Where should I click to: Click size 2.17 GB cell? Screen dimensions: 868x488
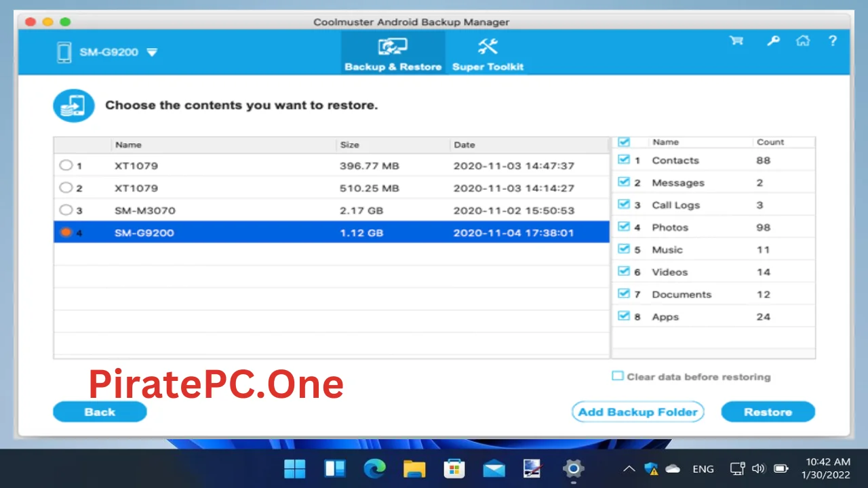361,210
